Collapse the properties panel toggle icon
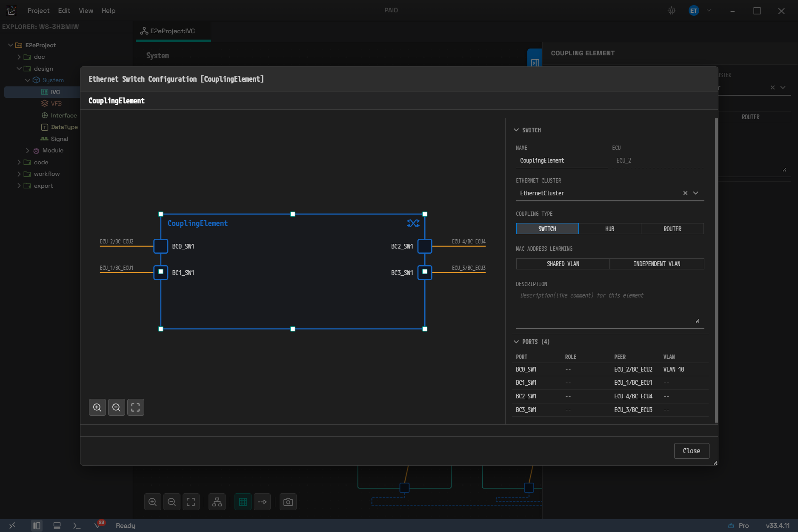Image resolution: width=798 pixels, height=532 pixels. click(x=535, y=63)
